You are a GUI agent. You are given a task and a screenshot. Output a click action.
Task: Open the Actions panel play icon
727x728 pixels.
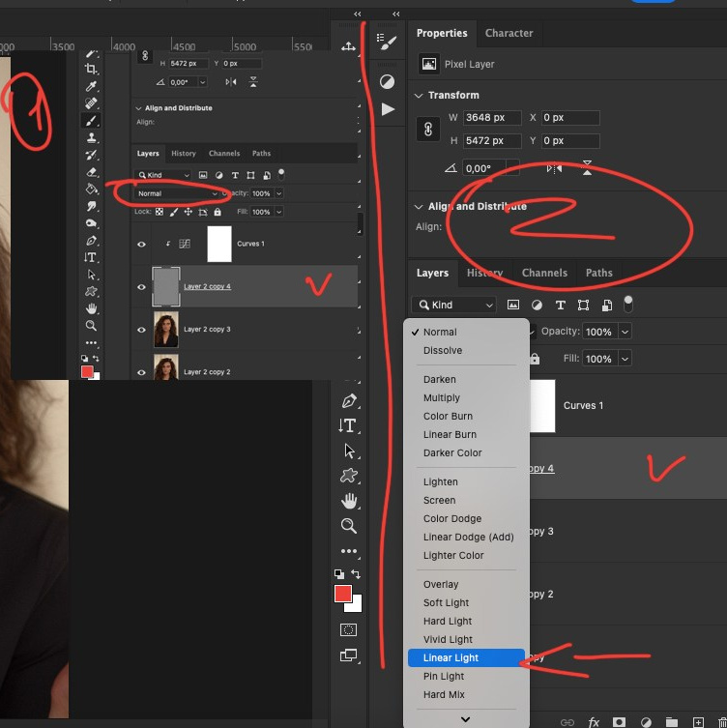tap(388, 109)
